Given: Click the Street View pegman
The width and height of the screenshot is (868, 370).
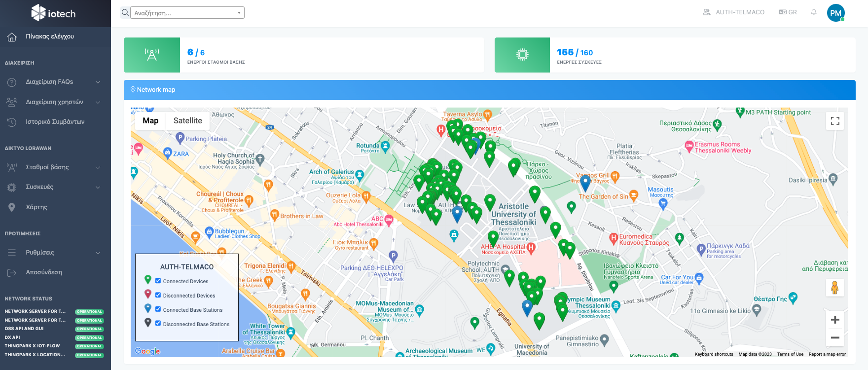Looking at the screenshot, I should point(834,287).
